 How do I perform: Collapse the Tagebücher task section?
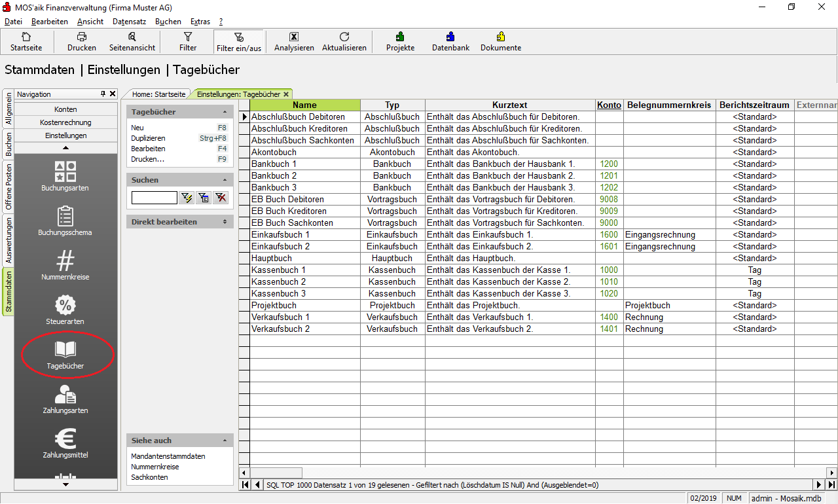[x=225, y=112]
